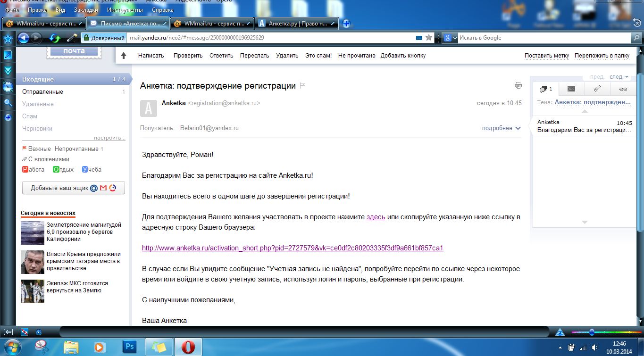Click Ответить to reply to the email
This screenshot has width=644, height=356.
pyautogui.click(x=221, y=55)
